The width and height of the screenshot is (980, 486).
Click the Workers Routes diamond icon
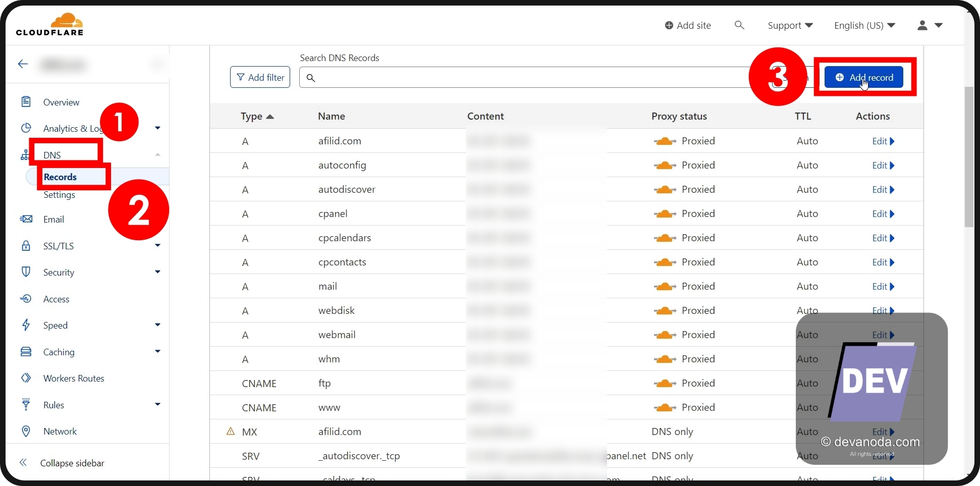[x=26, y=377]
